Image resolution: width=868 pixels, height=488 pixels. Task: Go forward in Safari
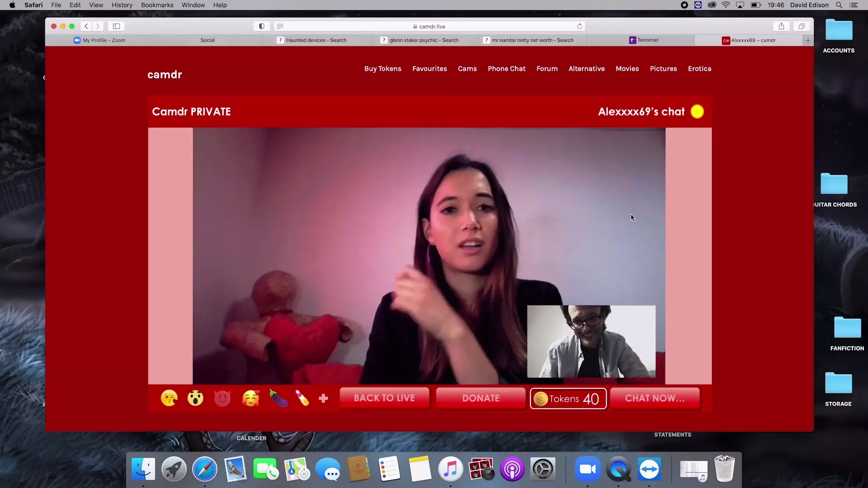[98, 26]
